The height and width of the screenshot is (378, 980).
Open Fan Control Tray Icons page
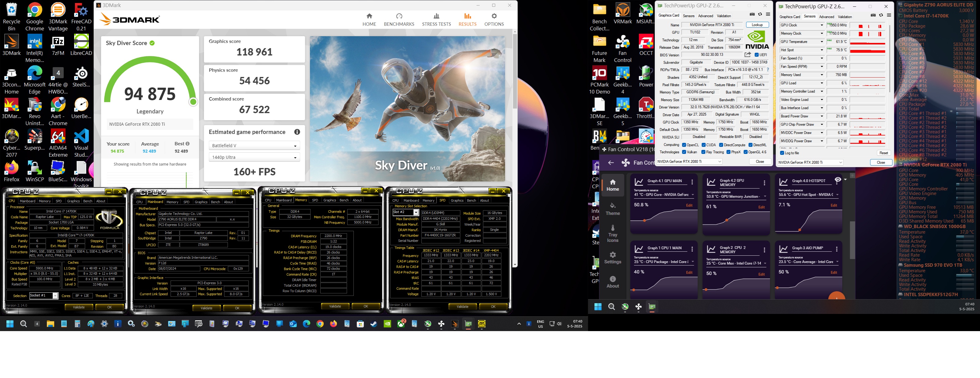pyautogui.click(x=612, y=233)
